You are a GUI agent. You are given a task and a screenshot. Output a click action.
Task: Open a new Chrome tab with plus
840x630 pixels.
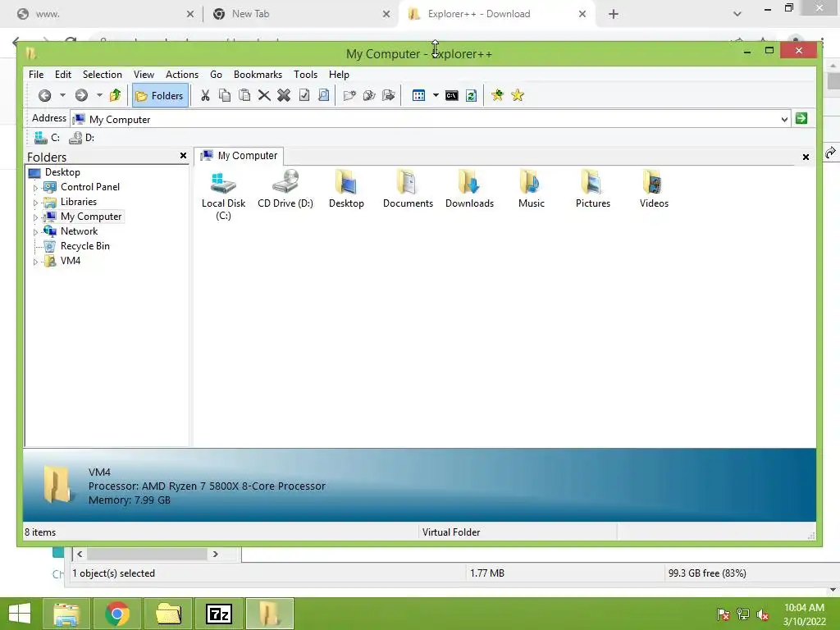coord(614,14)
